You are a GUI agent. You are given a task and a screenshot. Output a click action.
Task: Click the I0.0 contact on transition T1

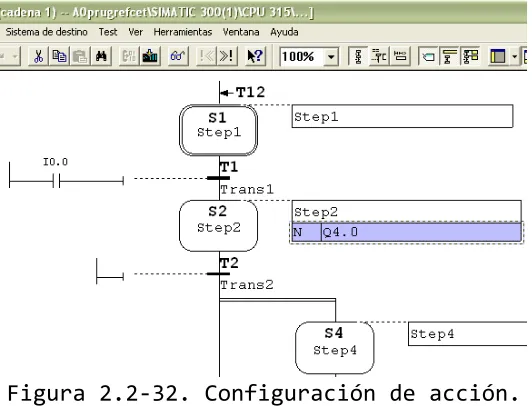pos(56,180)
